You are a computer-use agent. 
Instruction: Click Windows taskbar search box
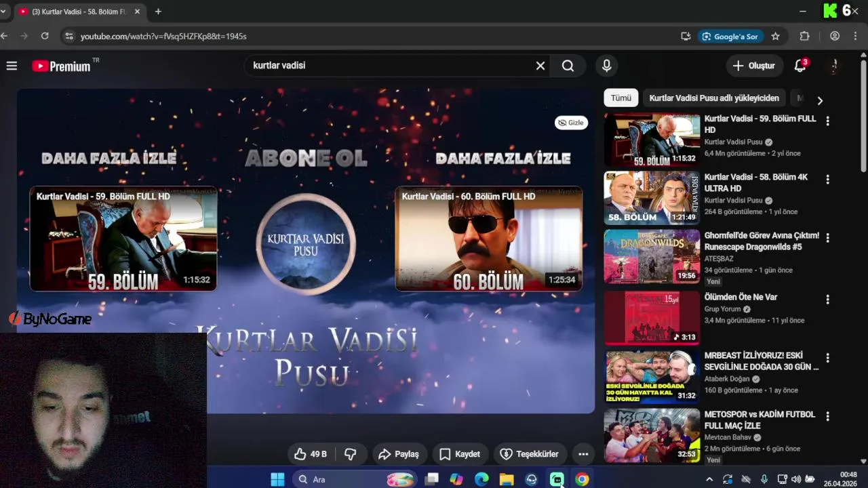click(353, 479)
